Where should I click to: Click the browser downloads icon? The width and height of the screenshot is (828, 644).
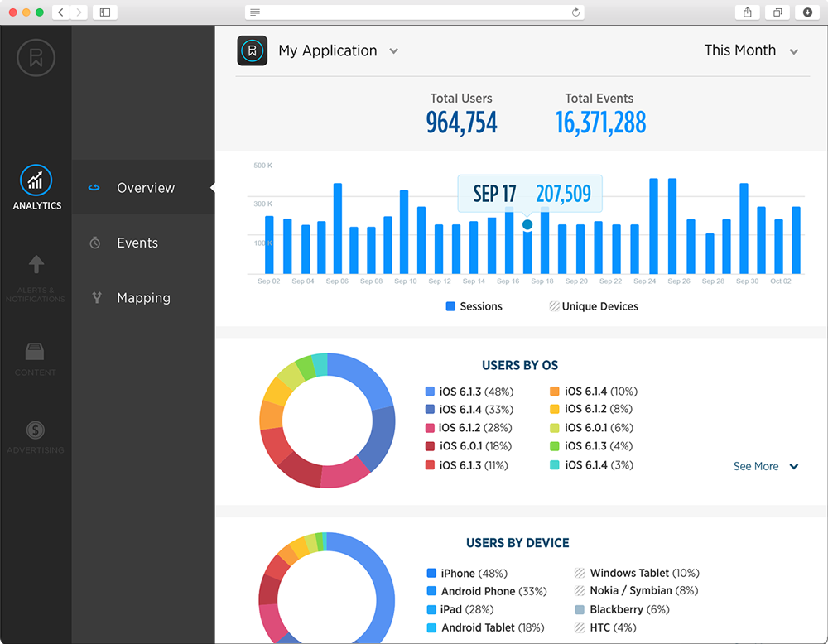click(807, 12)
